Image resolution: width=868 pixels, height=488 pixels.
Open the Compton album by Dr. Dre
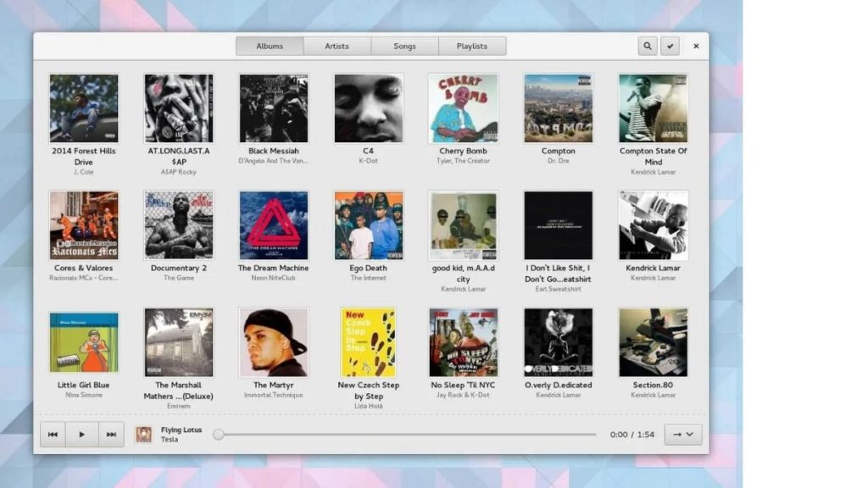558,108
